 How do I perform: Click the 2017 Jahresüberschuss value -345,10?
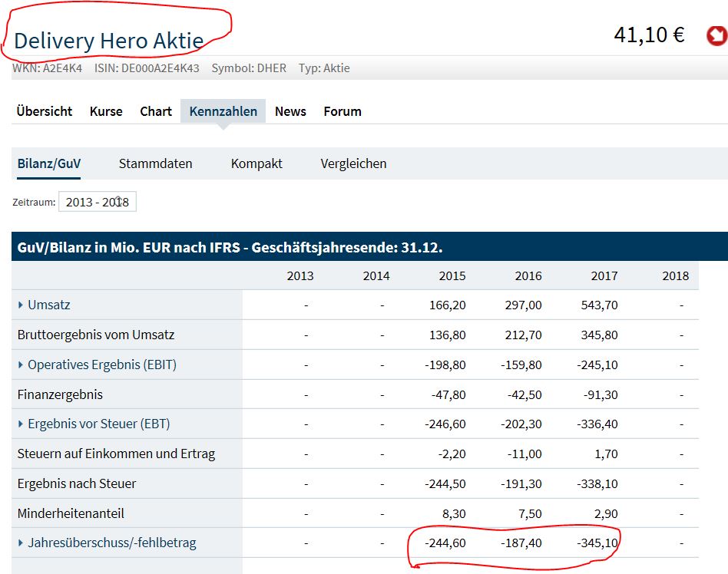click(597, 543)
